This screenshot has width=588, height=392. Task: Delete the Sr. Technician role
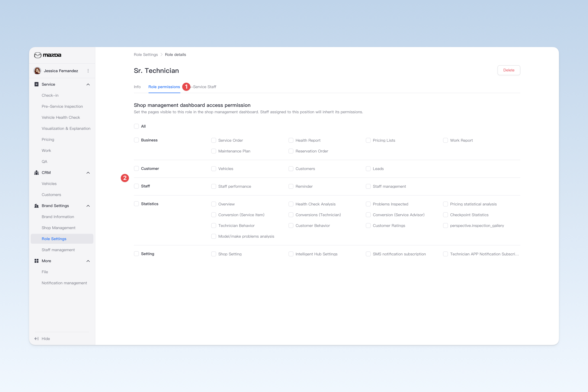(509, 70)
